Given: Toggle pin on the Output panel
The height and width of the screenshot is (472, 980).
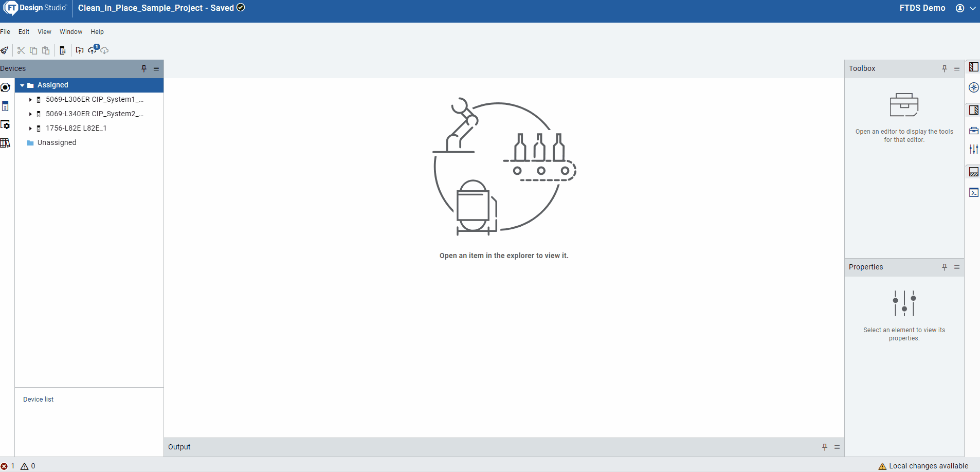Looking at the screenshot, I should [x=825, y=447].
